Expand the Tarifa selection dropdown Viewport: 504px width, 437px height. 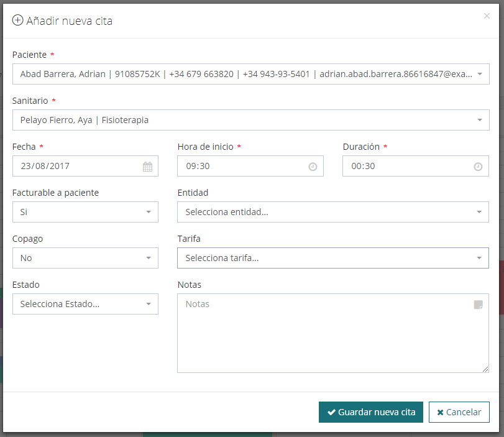[x=333, y=258]
